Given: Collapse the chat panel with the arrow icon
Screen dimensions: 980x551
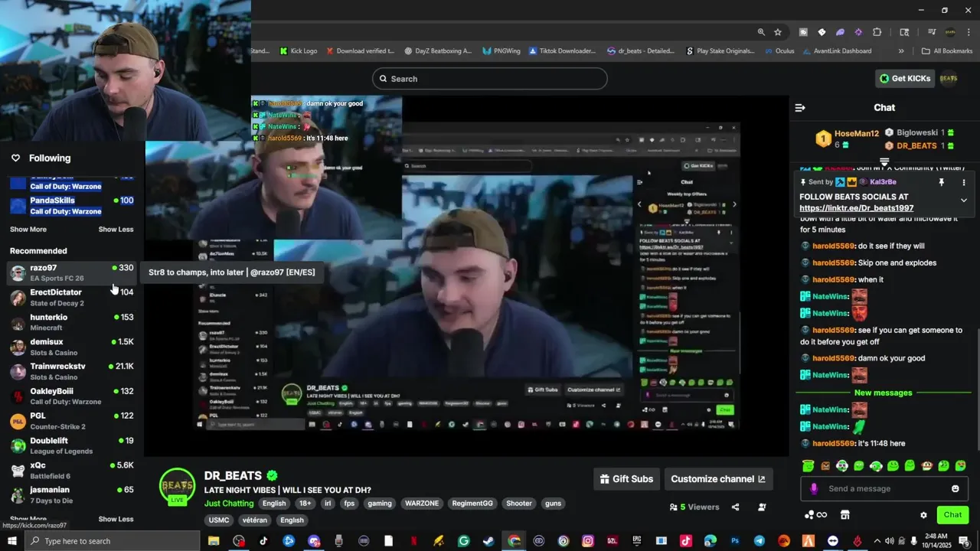Looking at the screenshot, I should pos(800,108).
